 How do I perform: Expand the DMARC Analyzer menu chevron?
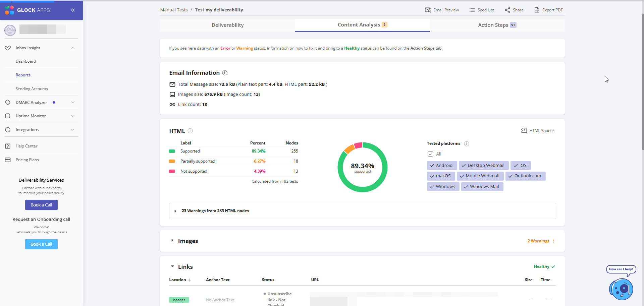[x=73, y=102]
